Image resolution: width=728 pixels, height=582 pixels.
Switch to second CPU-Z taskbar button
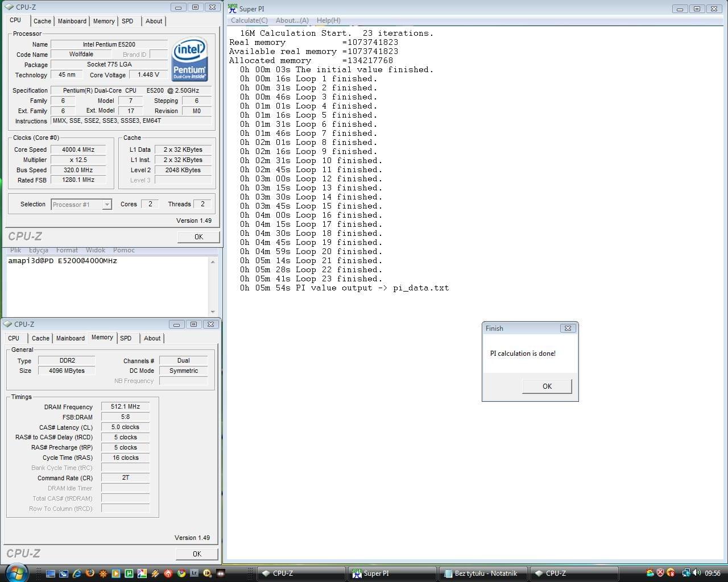point(574,573)
